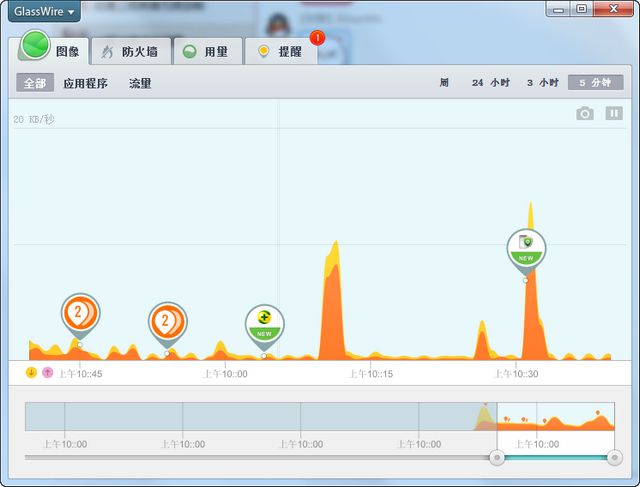Click the 上午10::15 time label
The image size is (640, 487).
(x=371, y=374)
